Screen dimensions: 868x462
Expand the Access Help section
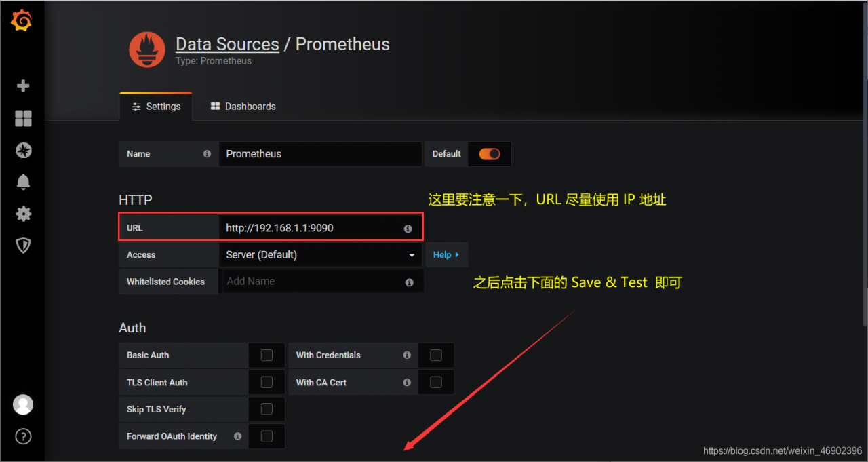click(x=446, y=255)
